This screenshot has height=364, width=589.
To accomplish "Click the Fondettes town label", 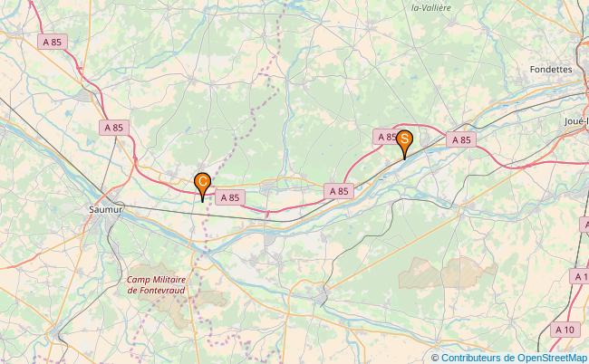I will click(x=551, y=70).
